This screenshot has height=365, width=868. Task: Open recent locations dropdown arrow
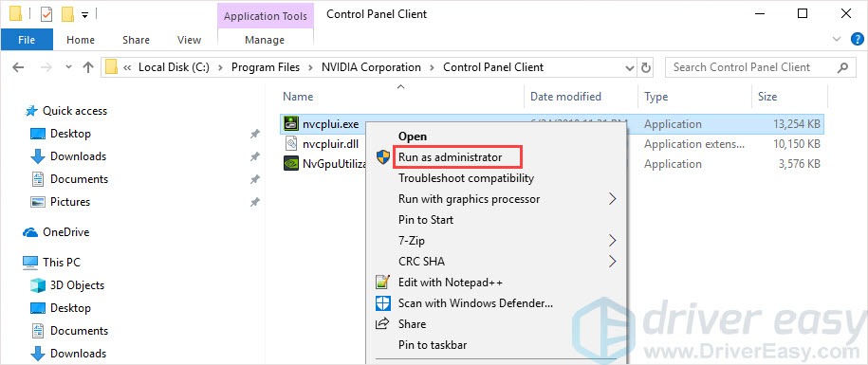pyautogui.click(x=68, y=67)
